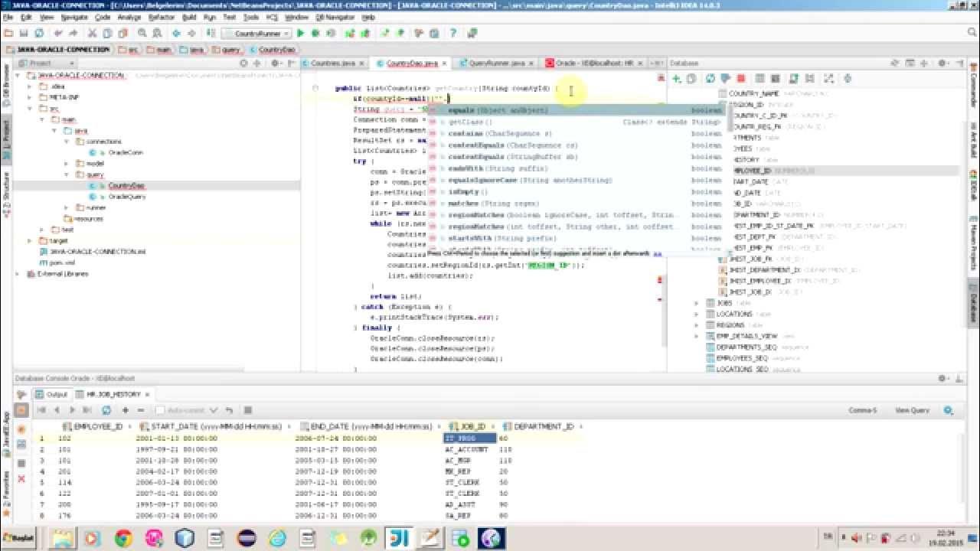Click the View Query button

pos(913,410)
